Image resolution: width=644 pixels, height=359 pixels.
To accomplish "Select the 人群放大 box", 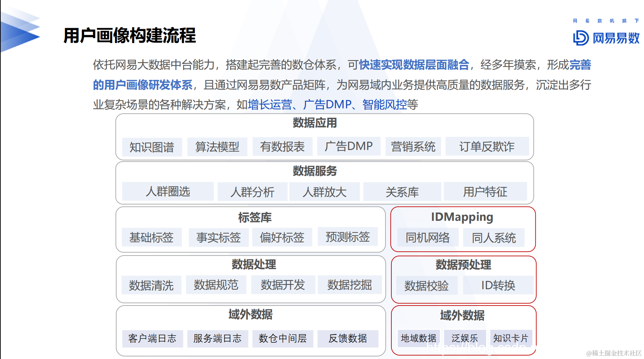I will [324, 192].
